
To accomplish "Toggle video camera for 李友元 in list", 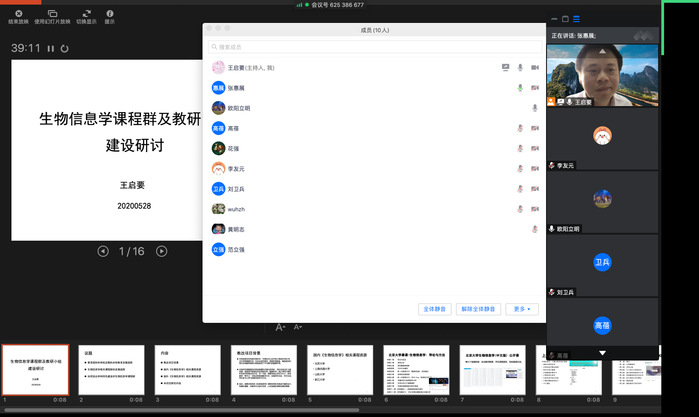I will tap(535, 169).
